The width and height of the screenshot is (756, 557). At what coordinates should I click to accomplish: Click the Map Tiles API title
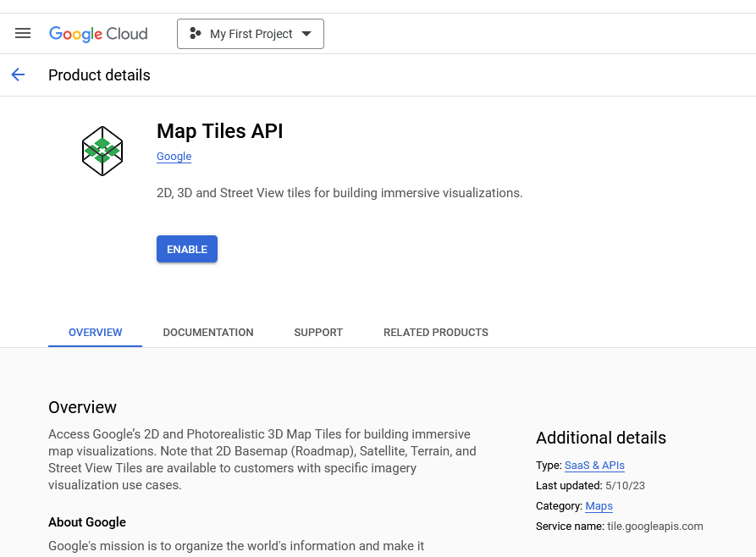tap(220, 131)
